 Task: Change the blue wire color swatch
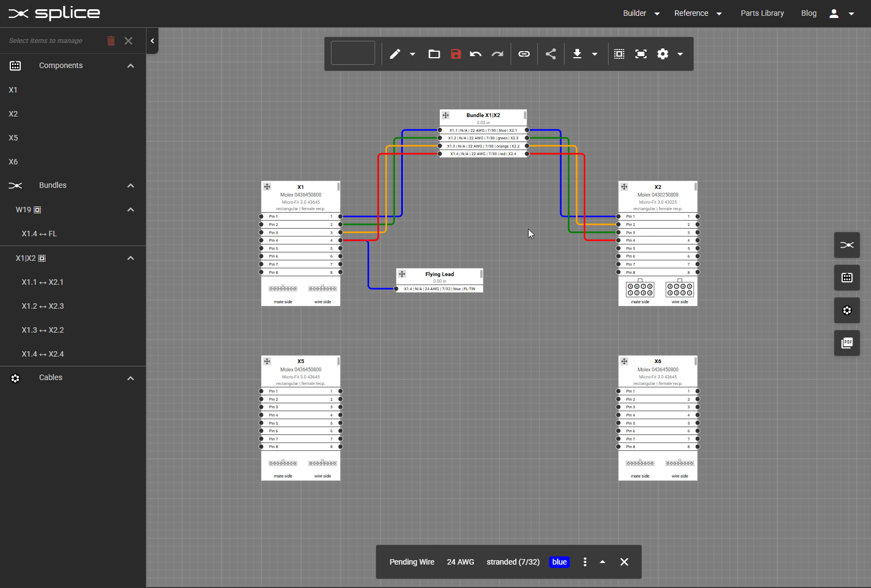[x=560, y=561]
